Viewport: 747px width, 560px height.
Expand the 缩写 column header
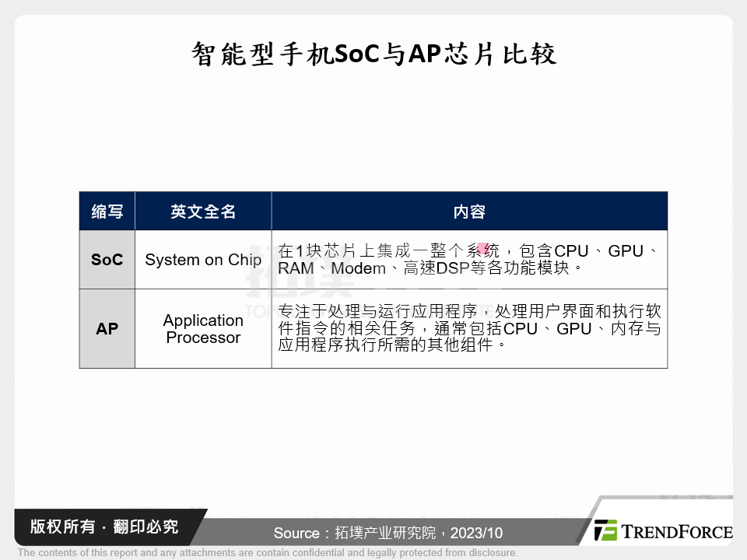[x=107, y=211]
